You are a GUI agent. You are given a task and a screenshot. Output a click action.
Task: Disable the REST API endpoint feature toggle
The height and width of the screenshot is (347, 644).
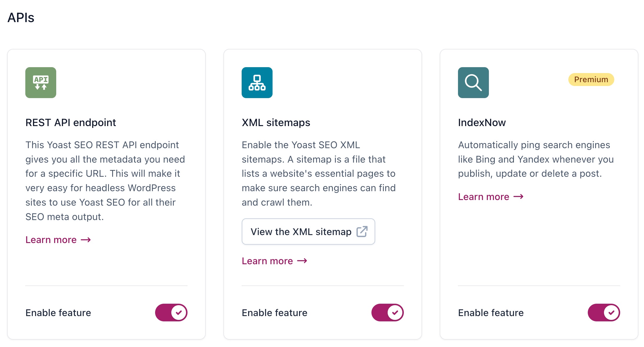click(x=171, y=313)
